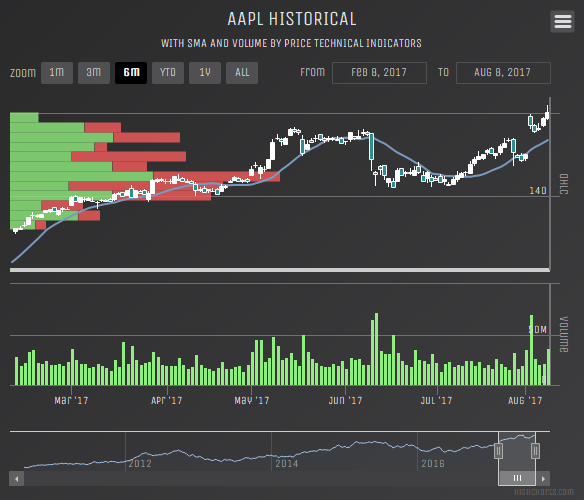Click navigator scrollbar right arrow
This screenshot has height=500, width=584.
point(543,479)
